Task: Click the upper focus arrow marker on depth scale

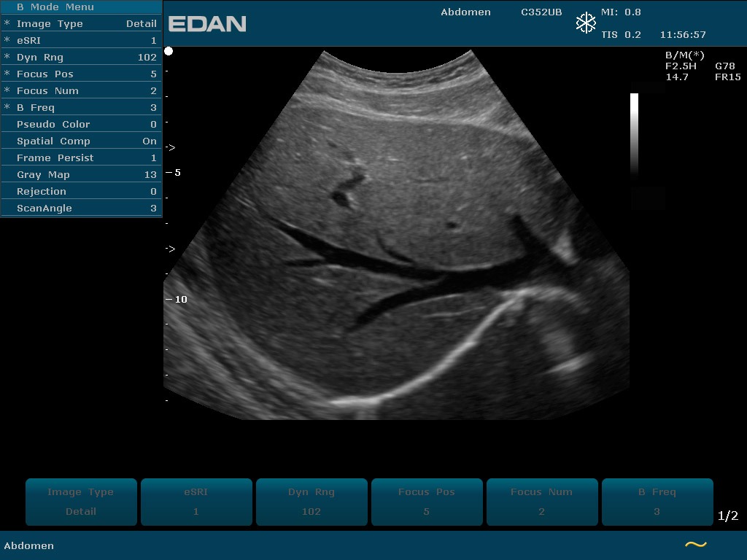Action: tap(170, 147)
